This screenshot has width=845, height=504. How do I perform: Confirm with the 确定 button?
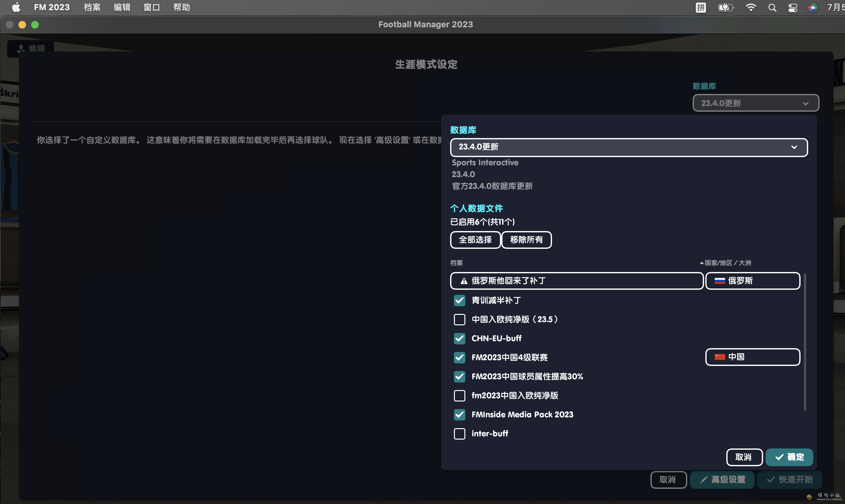pos(789,457)
